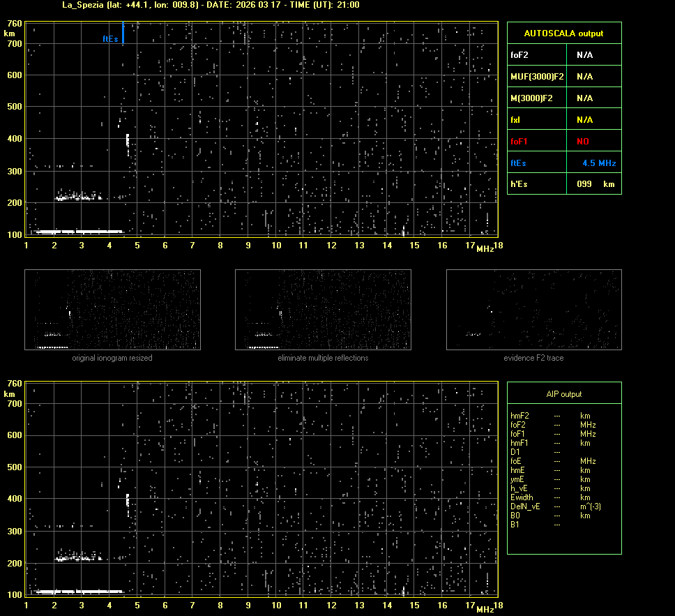Click the MUF(3000)F2 label in AUTOSCALA table

[537, 76]
